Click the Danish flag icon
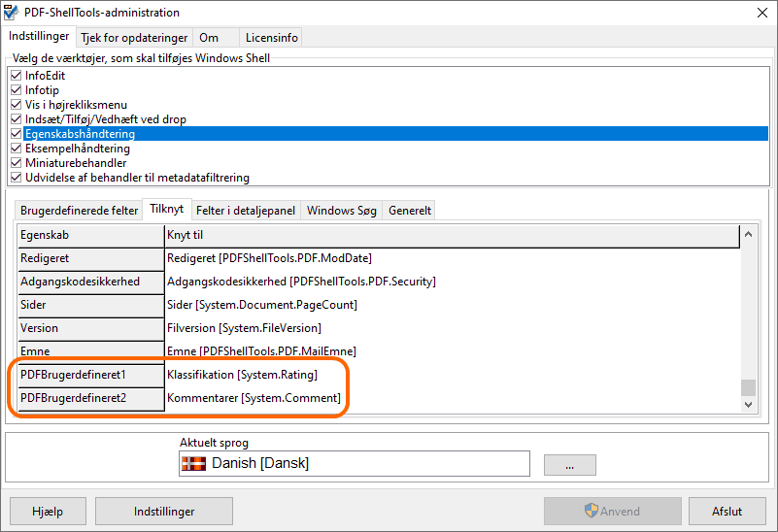This screenshot has height=532, width=778. [193, 464]
